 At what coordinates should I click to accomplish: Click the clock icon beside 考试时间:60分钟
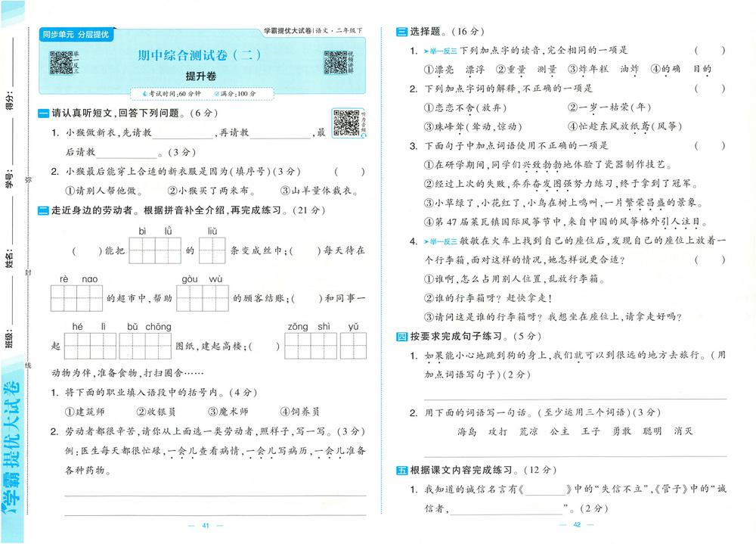(144, 94)
